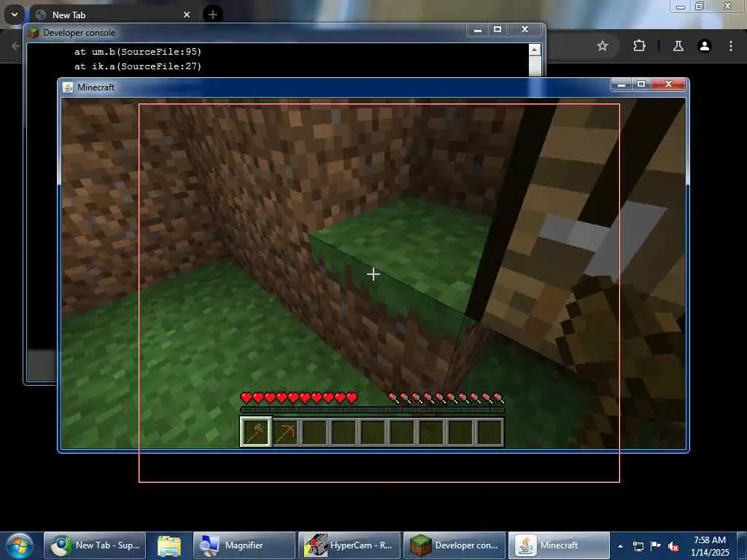Click the browser back arrow
This screenshot has width=747, height=560.
[16, 46]
